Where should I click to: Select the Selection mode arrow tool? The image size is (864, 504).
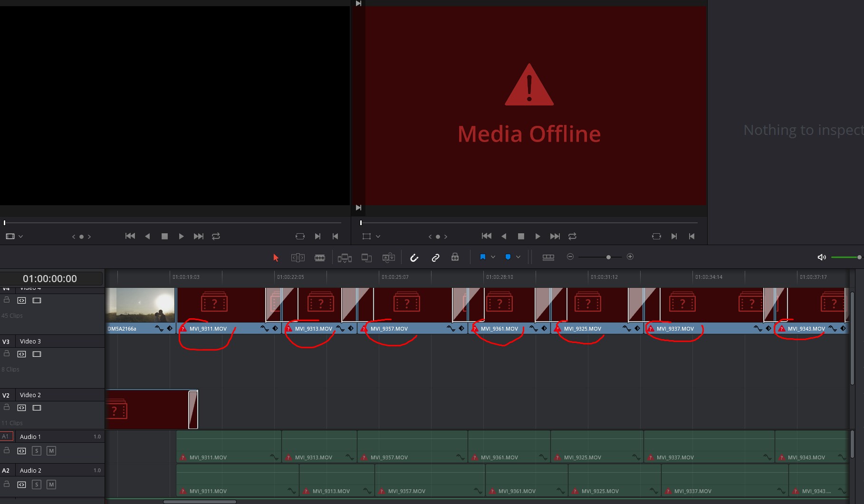point(276,257)
